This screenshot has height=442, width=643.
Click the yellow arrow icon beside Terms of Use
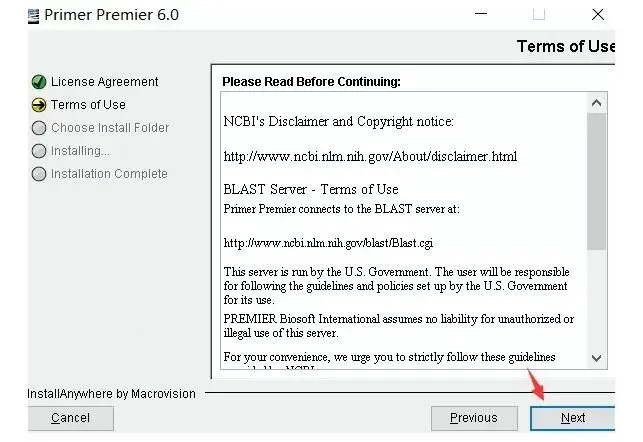pos(39,105)
